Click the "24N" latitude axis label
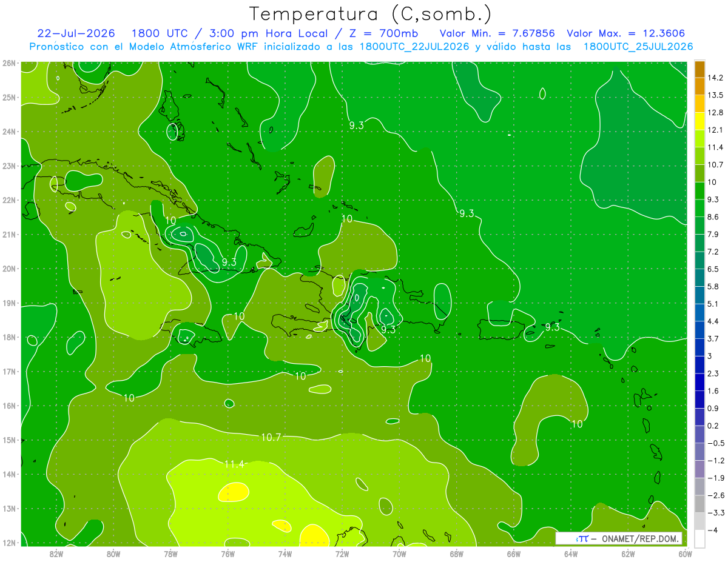 9,132
